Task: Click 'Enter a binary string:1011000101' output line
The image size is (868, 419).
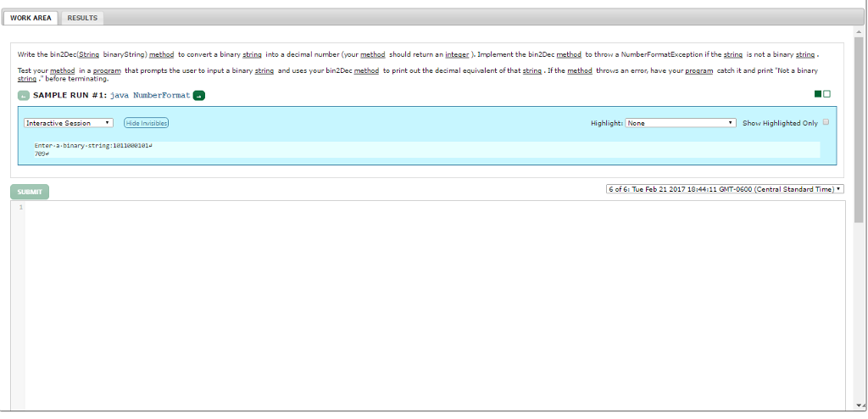Action: click(93, 146)
